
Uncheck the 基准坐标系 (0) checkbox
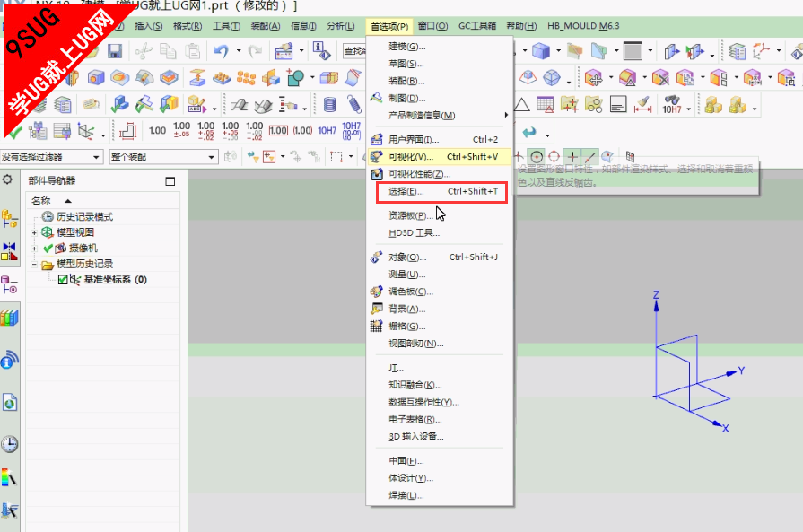pyautogui.click(x=63, y=280)
